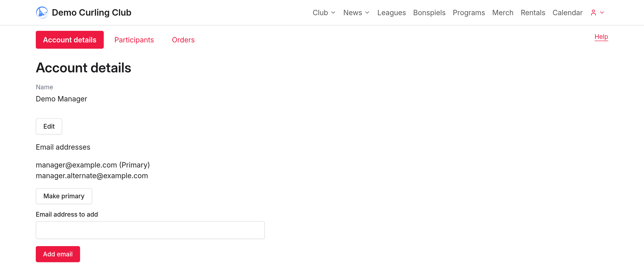Open the Bonspiels nav item
This screenshot has height=268, width=644.
pyautogui.click(x=429, y=13)
